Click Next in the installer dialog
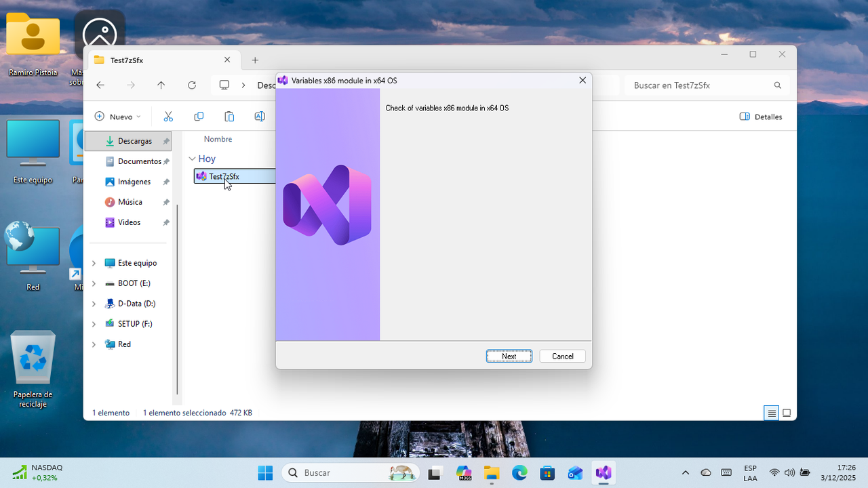Image resolution: width=868 pixels, height=488 pixels. (x=509, y=356)
